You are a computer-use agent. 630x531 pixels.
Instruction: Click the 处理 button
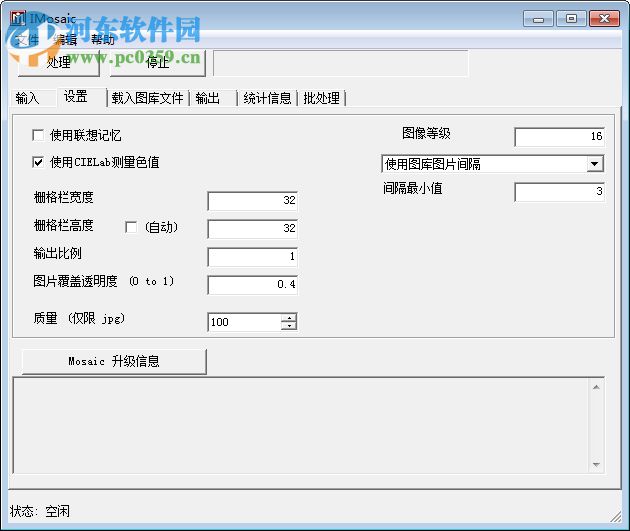click(x=59, y=63)
